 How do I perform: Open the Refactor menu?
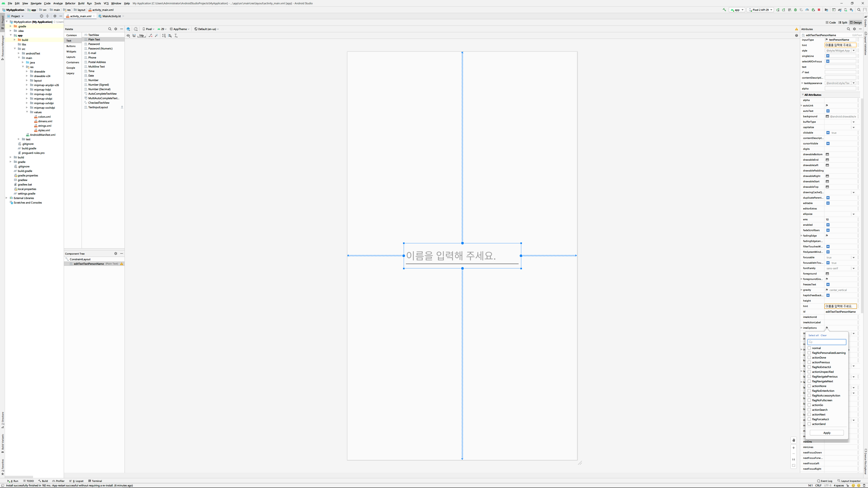point(70,3)
